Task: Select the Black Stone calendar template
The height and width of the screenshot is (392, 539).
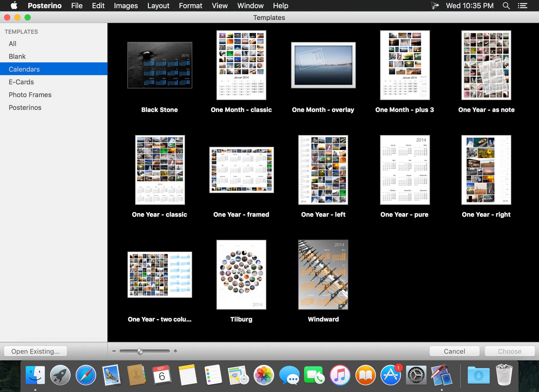Action: coord(160,65)
